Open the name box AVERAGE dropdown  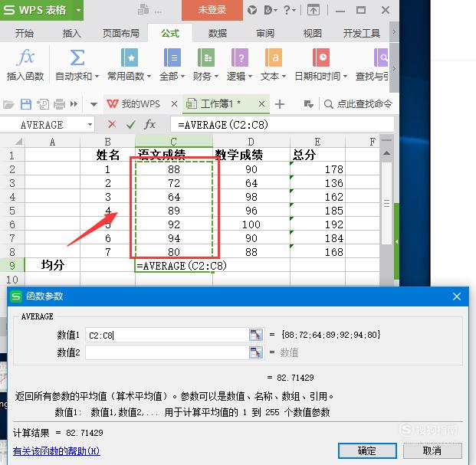click(x=90, y=125)
